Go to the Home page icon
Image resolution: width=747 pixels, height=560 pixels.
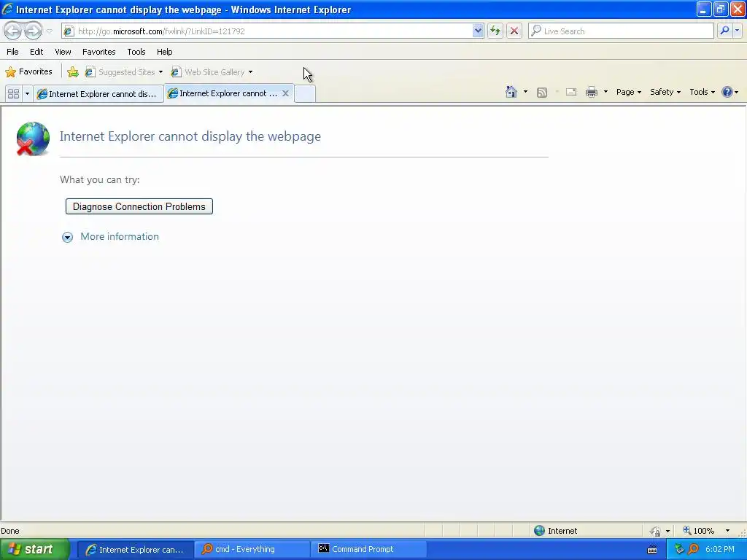[511, 92]
